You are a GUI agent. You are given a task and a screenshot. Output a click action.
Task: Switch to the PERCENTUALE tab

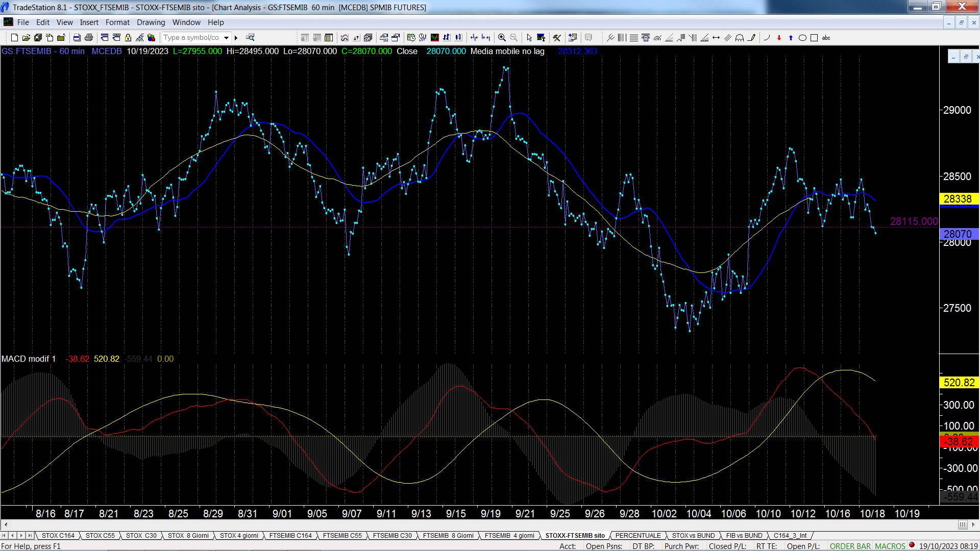pos(638,536)
